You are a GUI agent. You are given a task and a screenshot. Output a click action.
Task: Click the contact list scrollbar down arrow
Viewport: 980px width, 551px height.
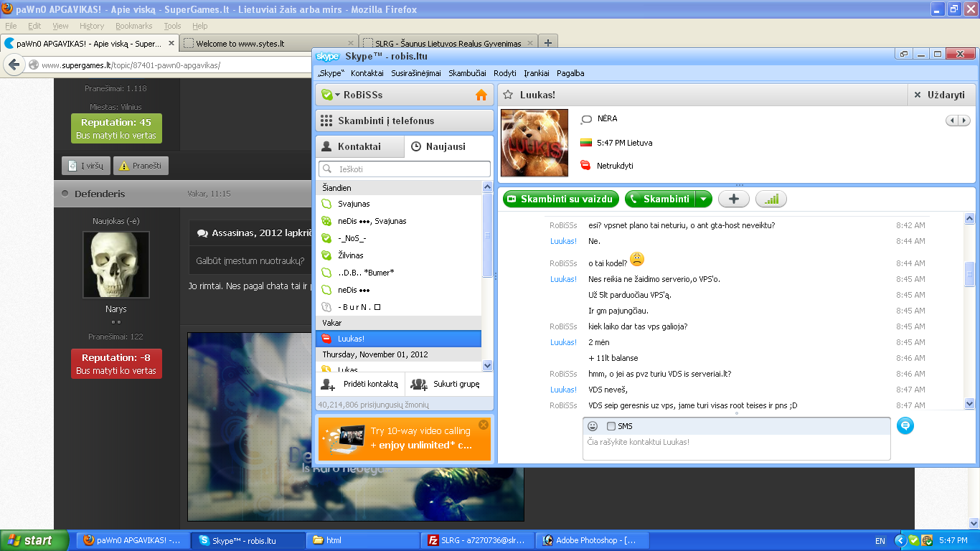point(488,365)
